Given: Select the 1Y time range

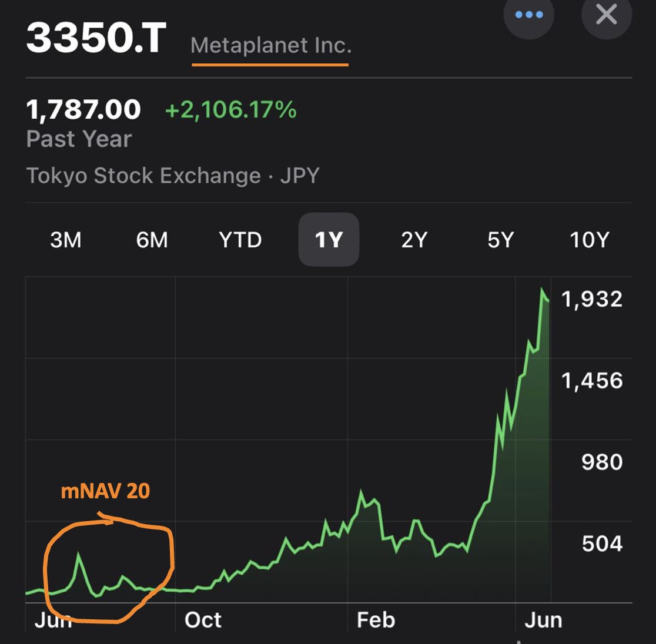Looking at the screenshot, I should click(x=329, y=240).
